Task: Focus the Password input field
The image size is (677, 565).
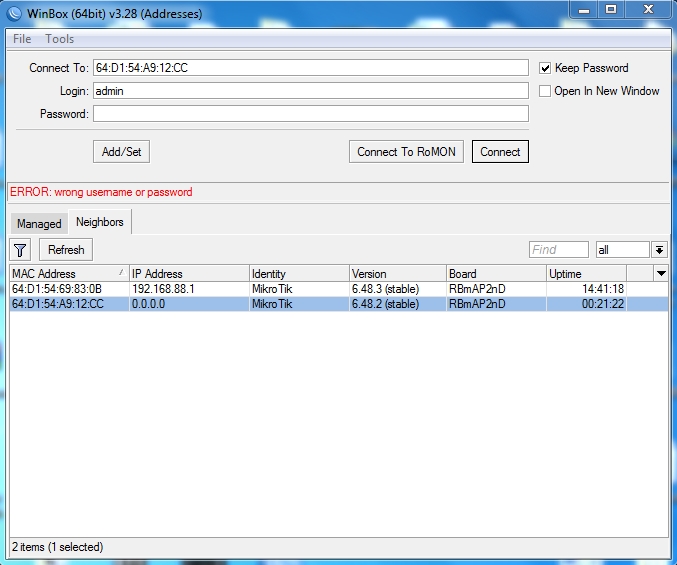Action: click(310, 114)
